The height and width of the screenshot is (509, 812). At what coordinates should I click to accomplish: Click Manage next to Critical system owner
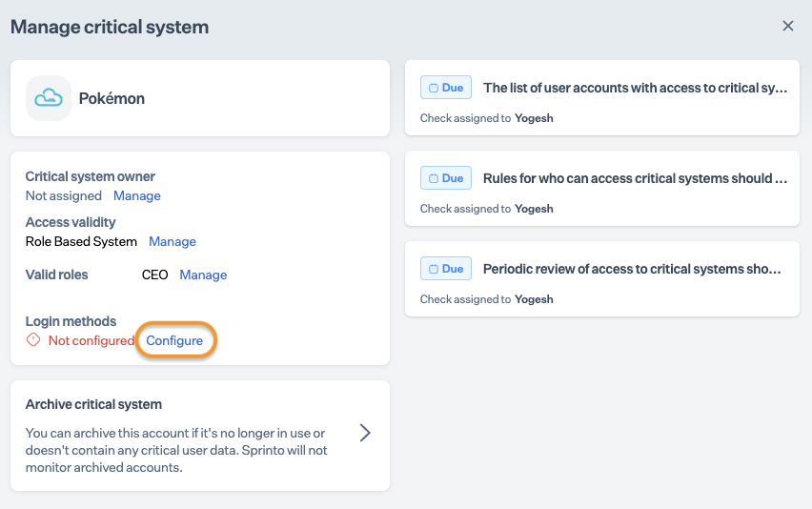[x=137, y=195]
